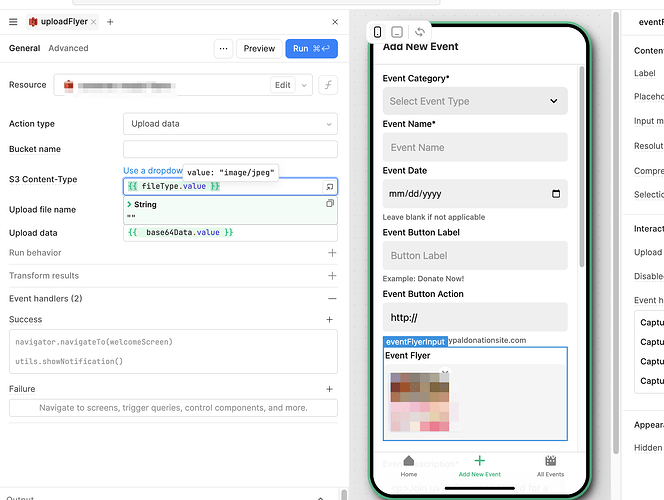Select the eventFlyerInput component label
The image size is (664, 500).
415,342
